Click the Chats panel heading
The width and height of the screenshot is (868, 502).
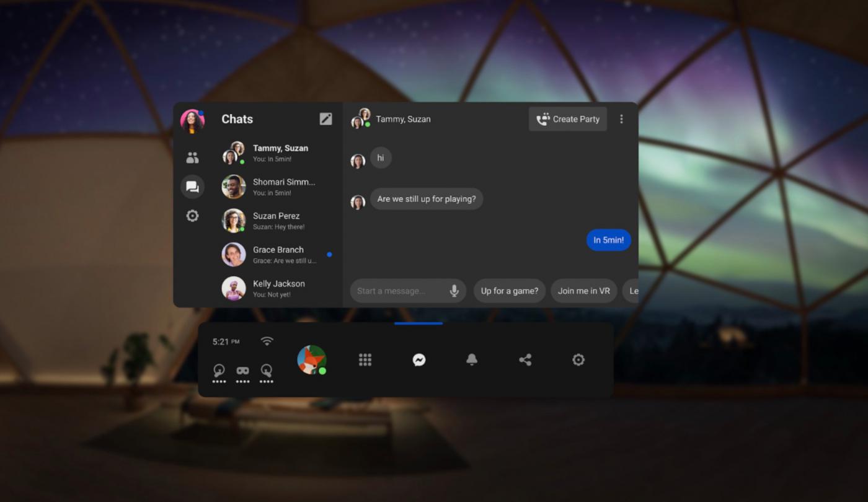(237, 119)
